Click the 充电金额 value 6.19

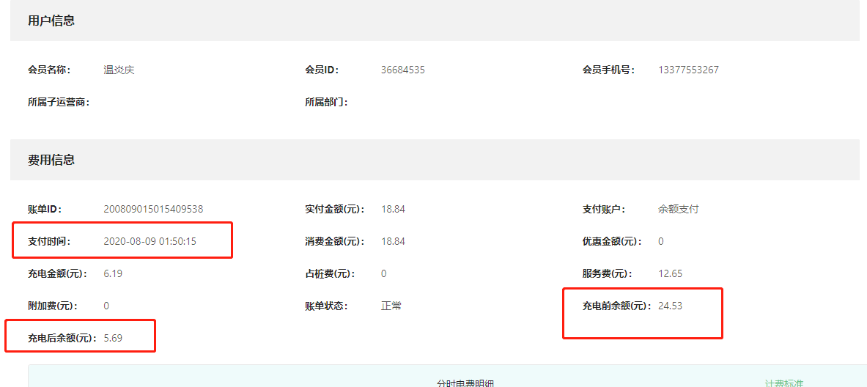[x=113, y=274]
